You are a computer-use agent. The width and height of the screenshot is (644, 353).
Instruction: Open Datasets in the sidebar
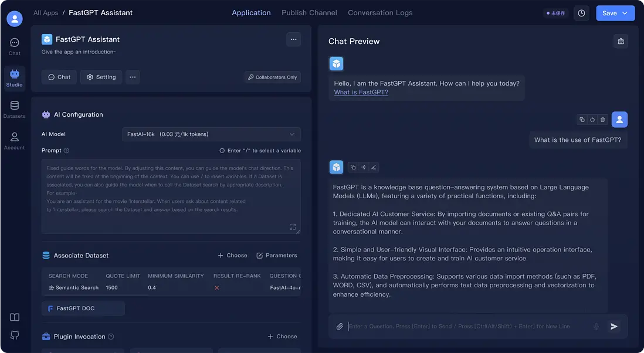click(x=15, y=110)
